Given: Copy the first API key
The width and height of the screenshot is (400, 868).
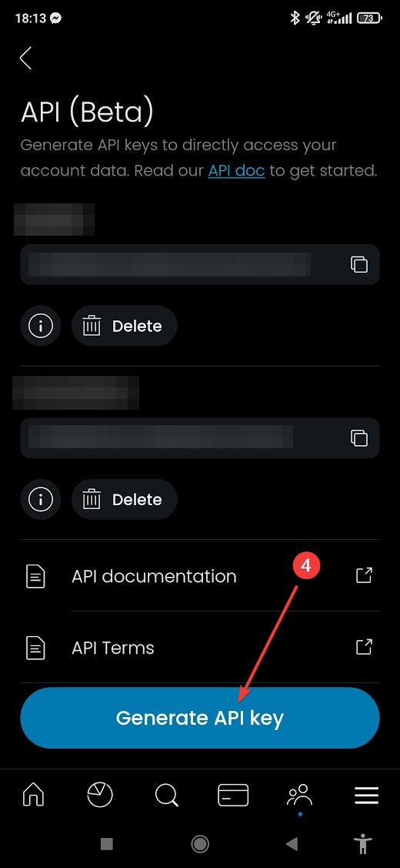Looking at the screenshot, I should (359, 265).
